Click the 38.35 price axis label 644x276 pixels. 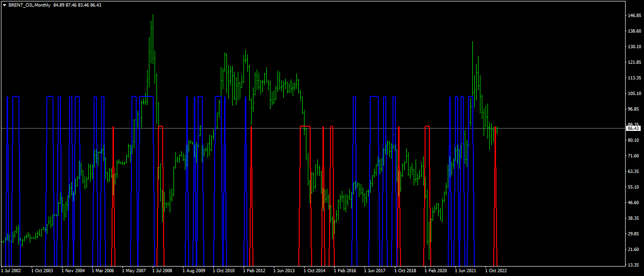633,218
